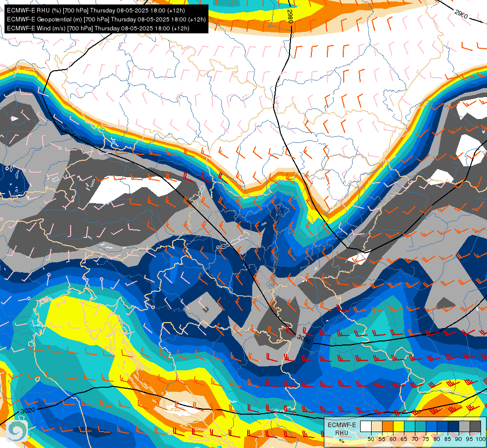Click the orange legend swatch for 55-60%
487x448 pixels.
pyautogui.click(x=388, y=426)
